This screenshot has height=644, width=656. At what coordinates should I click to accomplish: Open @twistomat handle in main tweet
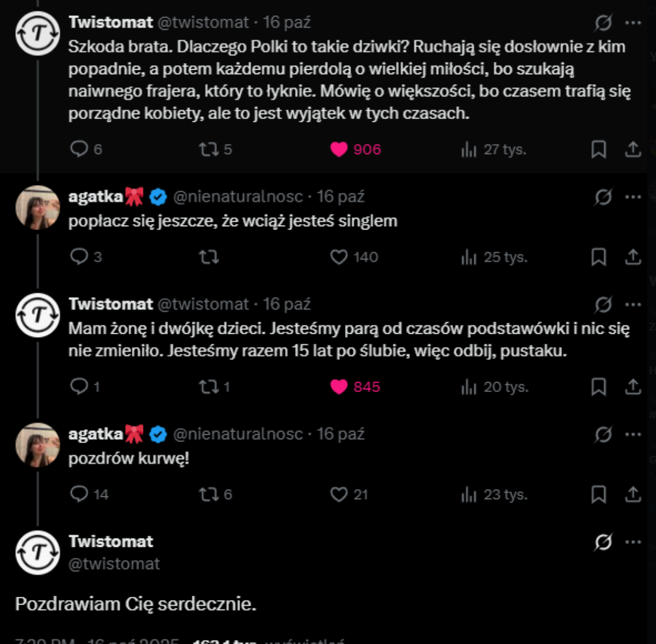tap(114, 564)
